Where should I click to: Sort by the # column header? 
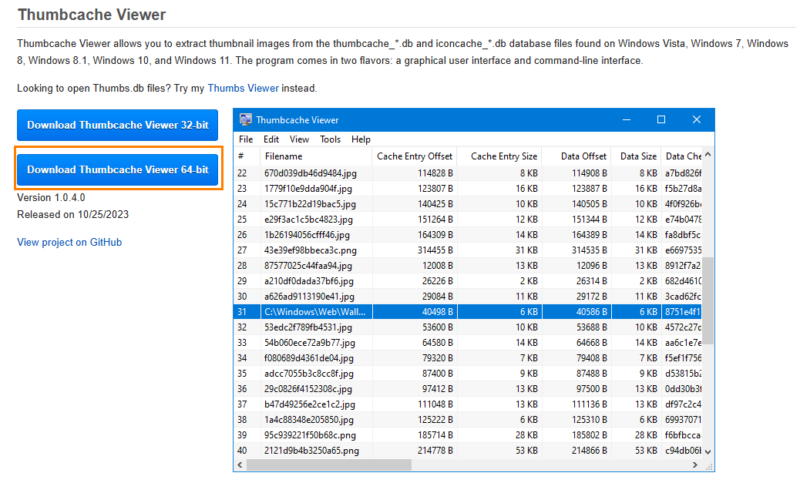point(246,156)
